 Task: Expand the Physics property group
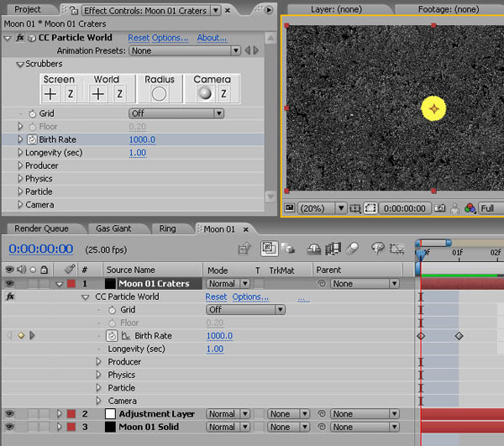(x=21, y=179)
